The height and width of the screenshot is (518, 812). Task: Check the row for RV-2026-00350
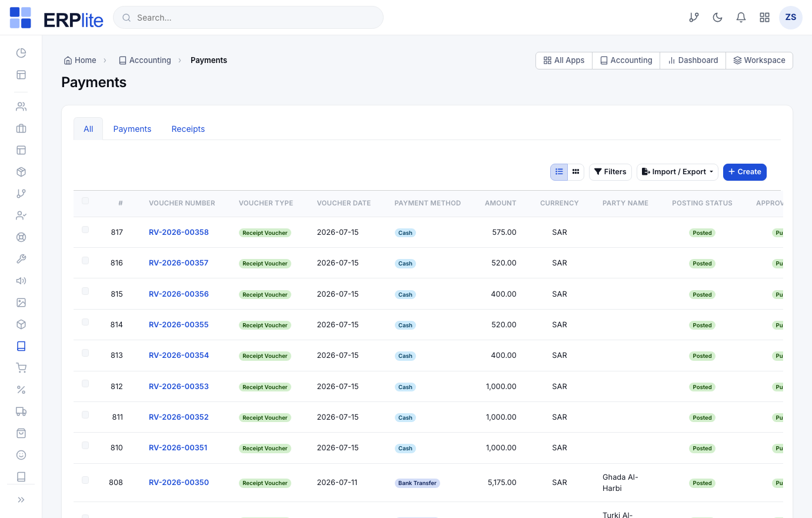[x=85, y=480]
